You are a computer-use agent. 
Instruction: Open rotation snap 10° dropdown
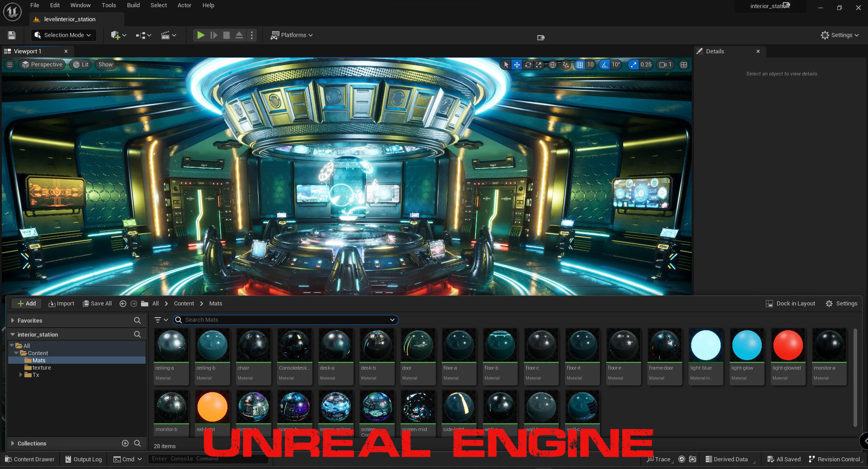[x=616, y=65]
